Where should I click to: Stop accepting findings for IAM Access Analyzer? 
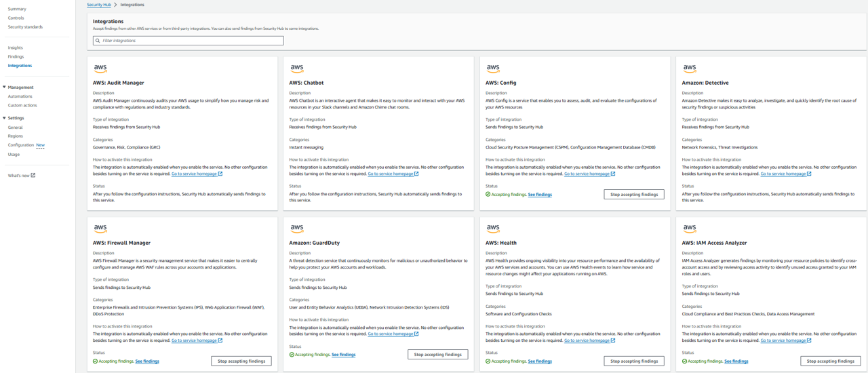(830, 361)
